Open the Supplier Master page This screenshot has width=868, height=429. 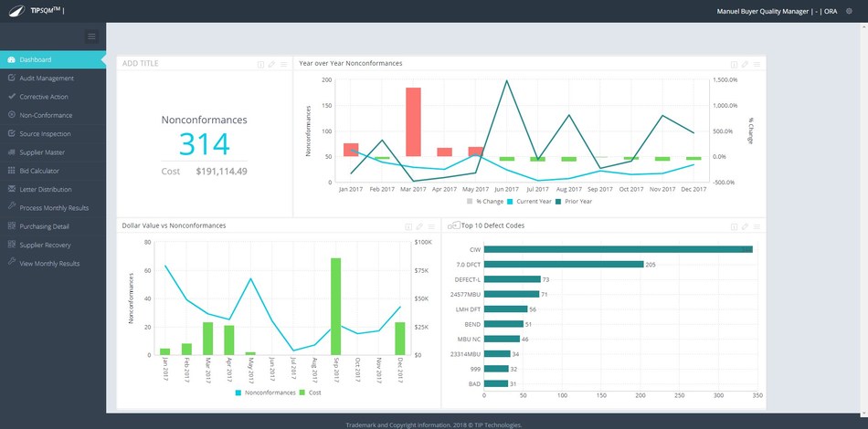coord(42,152)
